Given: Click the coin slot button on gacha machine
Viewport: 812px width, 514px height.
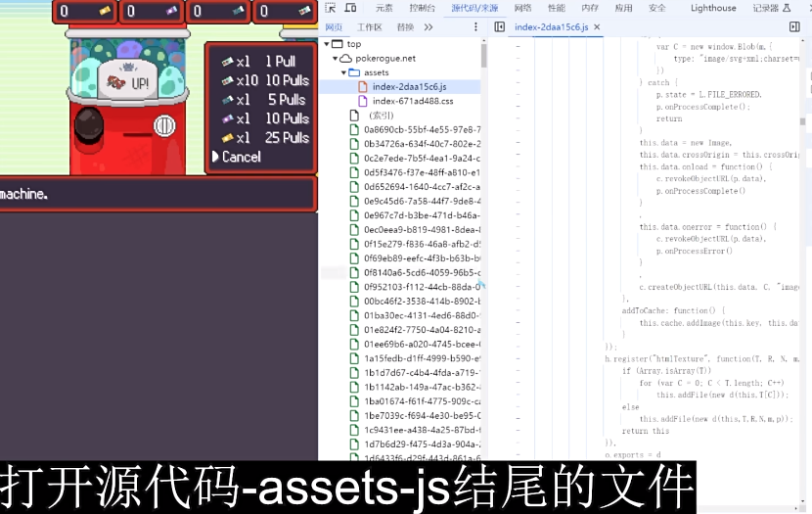Looking at the screenshot, I should [x=164, y=126].
